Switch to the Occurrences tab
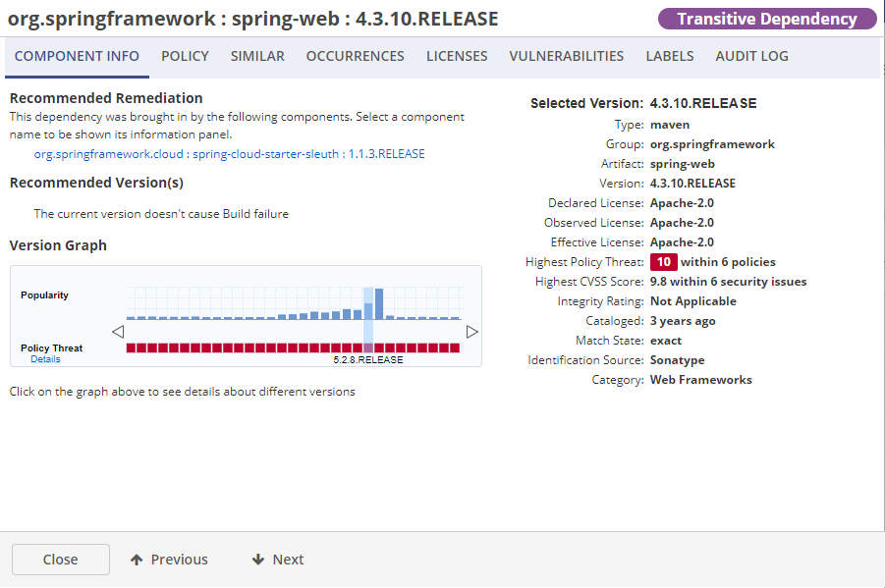885x588 pixels. click(x=355, y=56)
